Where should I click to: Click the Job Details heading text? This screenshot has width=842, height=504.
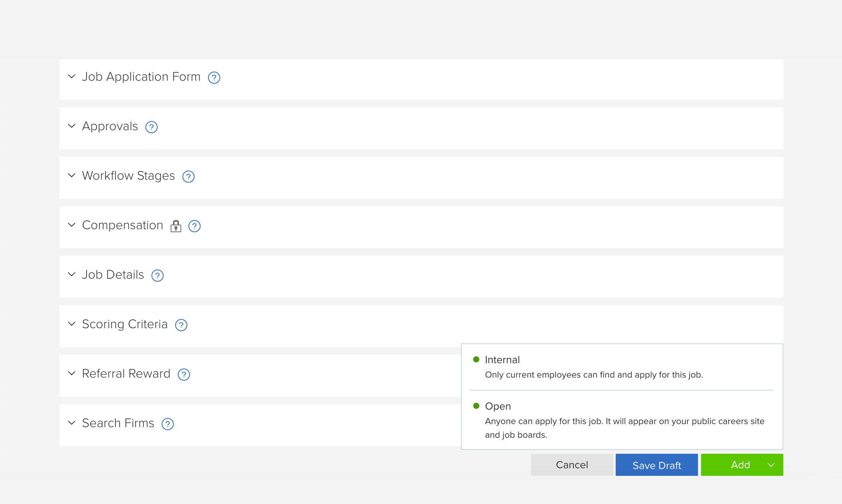(113, 275)
